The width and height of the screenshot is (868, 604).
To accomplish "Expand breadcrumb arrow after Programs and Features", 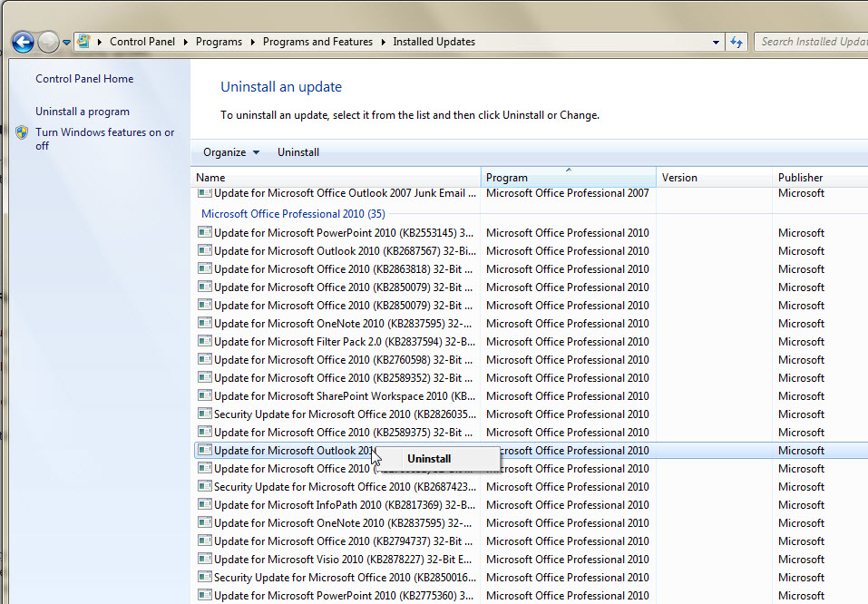I will tap(383, 42).
